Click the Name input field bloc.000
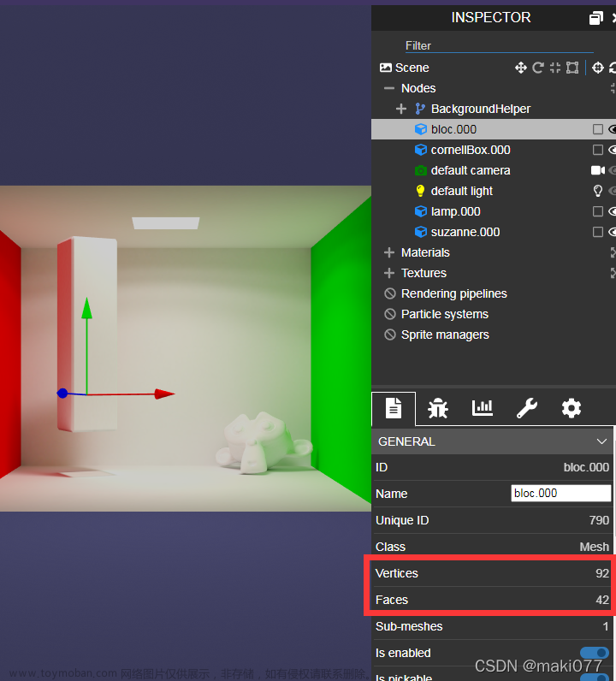Viewport: 616px width, 681px height. click(x=561, y=494)
